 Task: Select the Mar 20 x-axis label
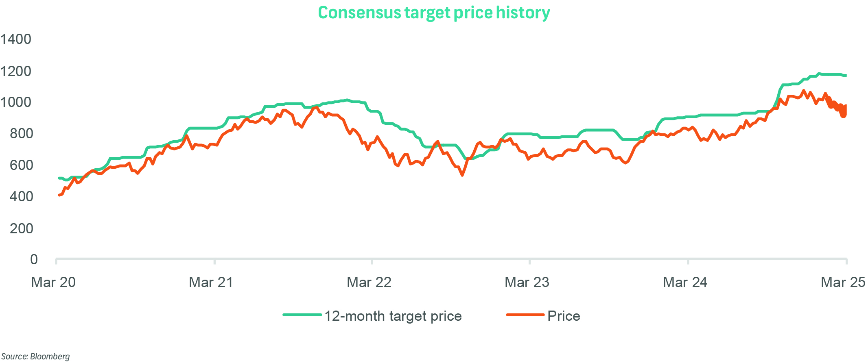pos(53,282)
